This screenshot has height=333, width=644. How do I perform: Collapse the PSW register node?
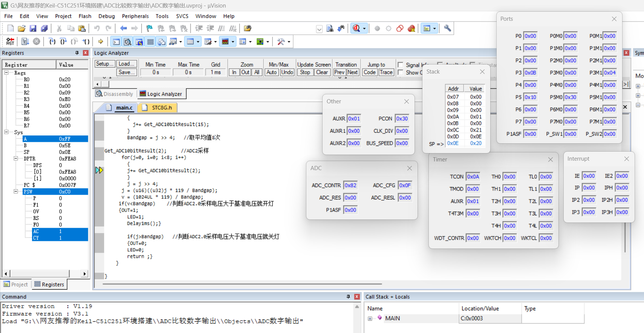pyautogui.click(x=16, y=191)
